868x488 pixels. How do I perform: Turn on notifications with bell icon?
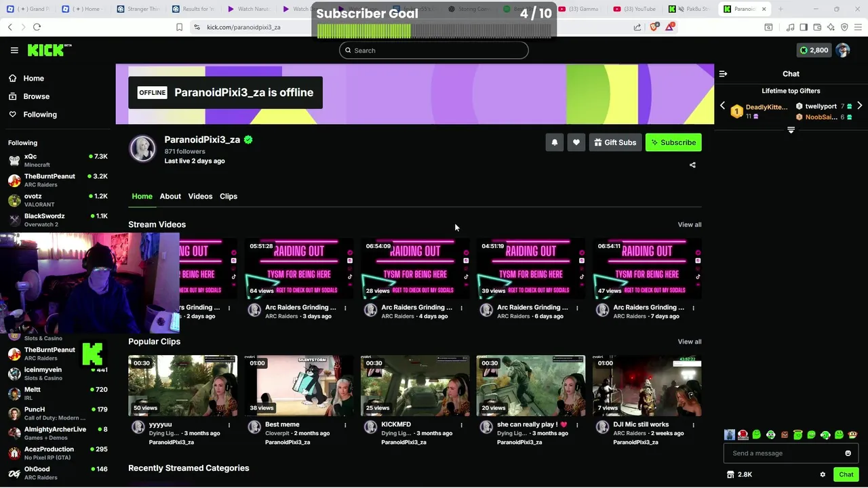554,142
